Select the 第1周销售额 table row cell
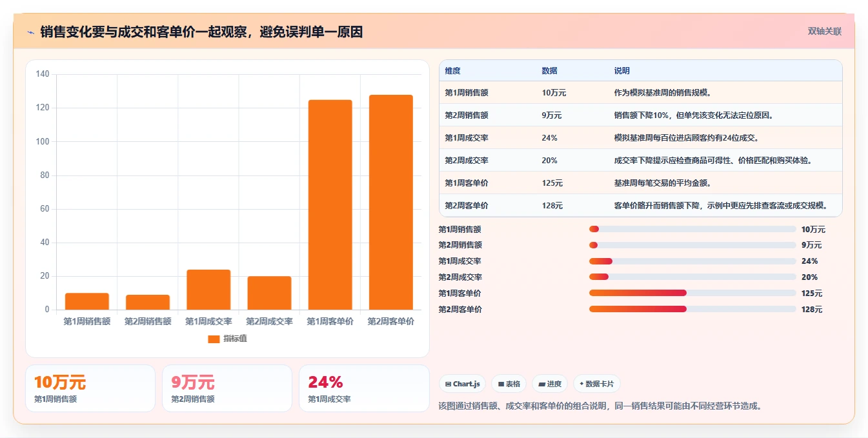Viewport: 868px width, 438px height. coord(467,93)
